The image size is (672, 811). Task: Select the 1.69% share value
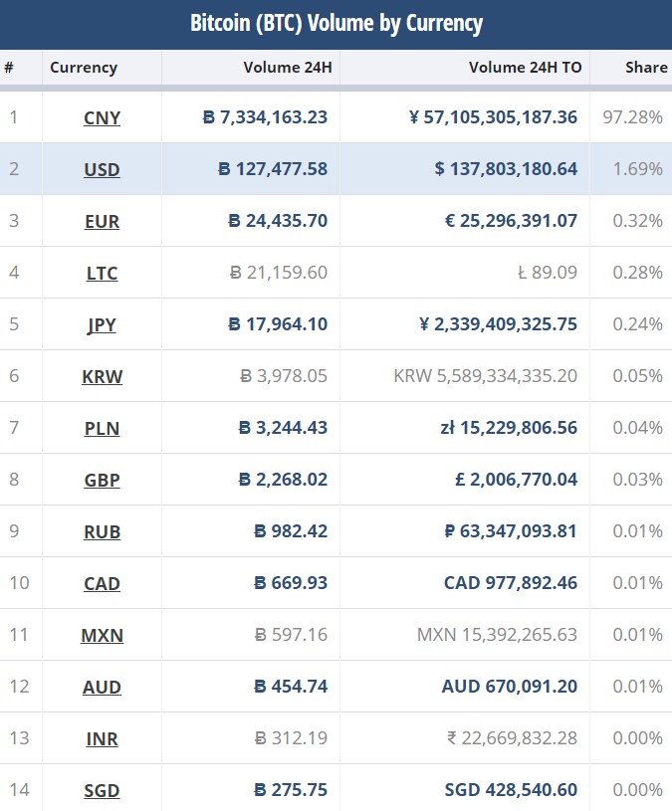[x=638, y=169]
